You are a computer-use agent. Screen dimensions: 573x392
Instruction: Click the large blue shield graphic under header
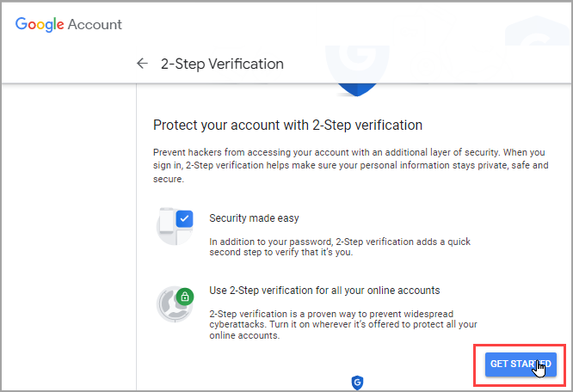[355, 89]
